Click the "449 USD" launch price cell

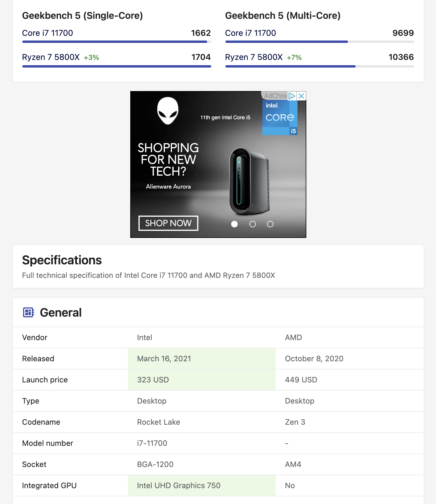coord(350,380)
